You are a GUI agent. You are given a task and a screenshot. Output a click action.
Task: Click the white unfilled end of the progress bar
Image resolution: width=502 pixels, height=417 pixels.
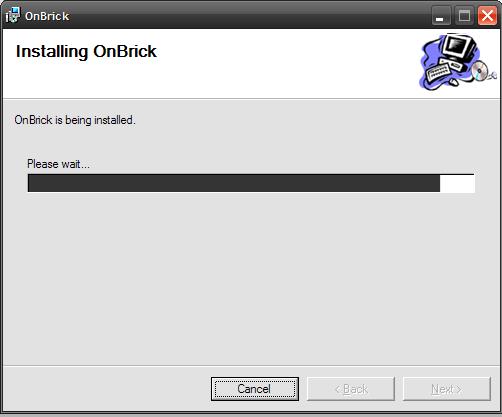pos(457,183)
